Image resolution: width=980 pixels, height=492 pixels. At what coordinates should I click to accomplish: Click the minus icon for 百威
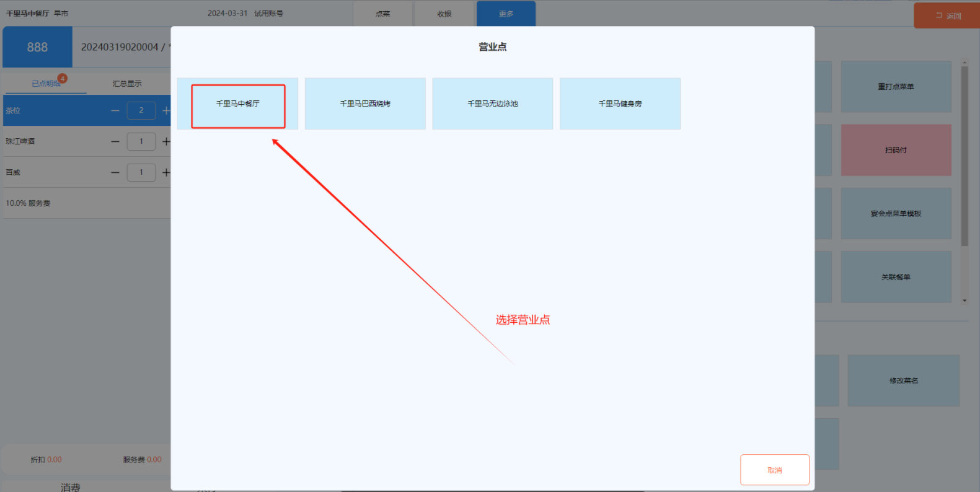point(115,173)
